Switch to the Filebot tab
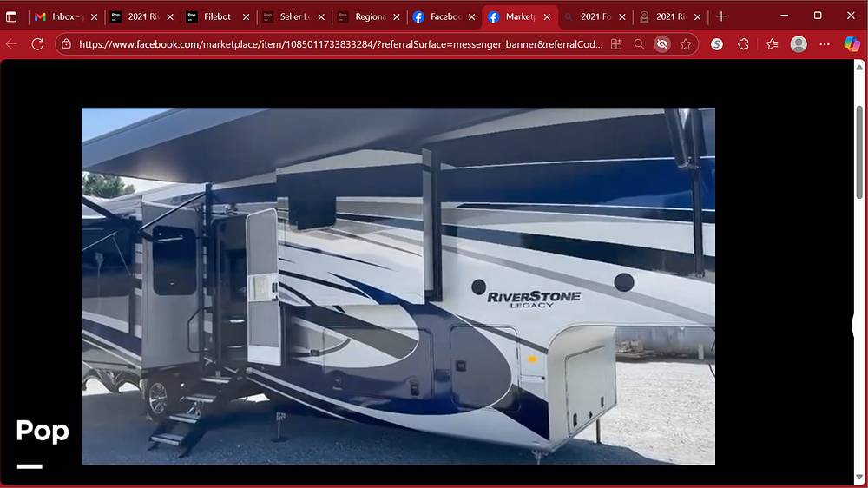 tap(213, 16)
